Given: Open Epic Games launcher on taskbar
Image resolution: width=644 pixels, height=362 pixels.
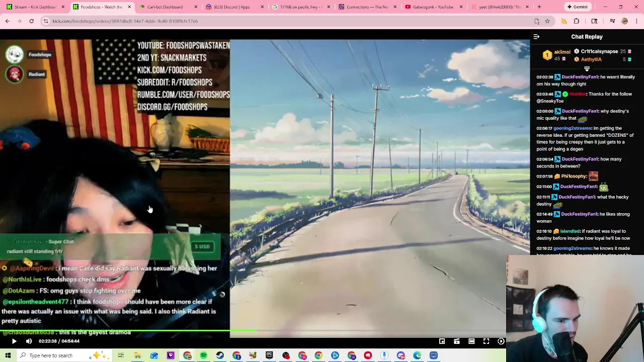Looking at the screenshot, I should tap(269, 355).
